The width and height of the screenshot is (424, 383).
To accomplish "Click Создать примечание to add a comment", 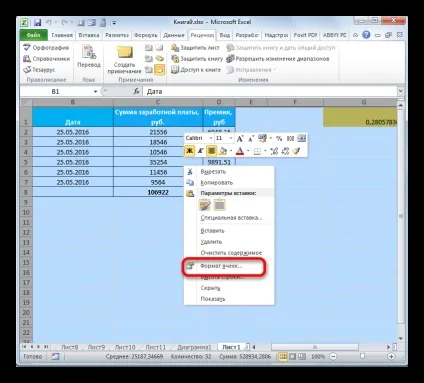I will [124, 59].
